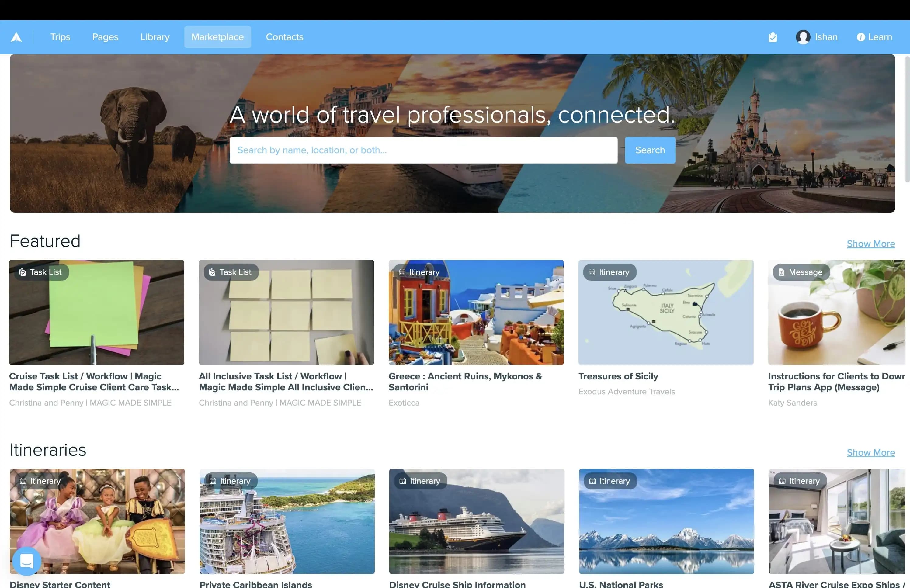Image resolution: width=910 pixels, height=588 pixels.
Task: Click the Search button in hero banner
Action: coord(650,150)
